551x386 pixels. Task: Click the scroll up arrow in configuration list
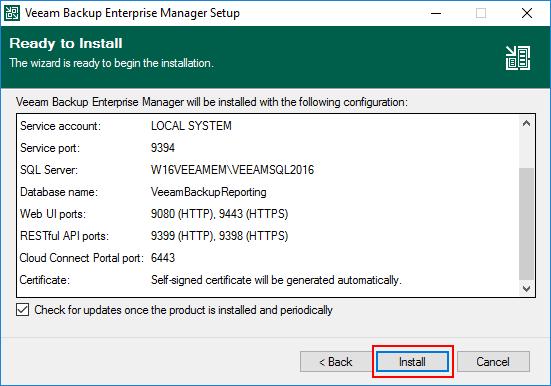point(526,123)
